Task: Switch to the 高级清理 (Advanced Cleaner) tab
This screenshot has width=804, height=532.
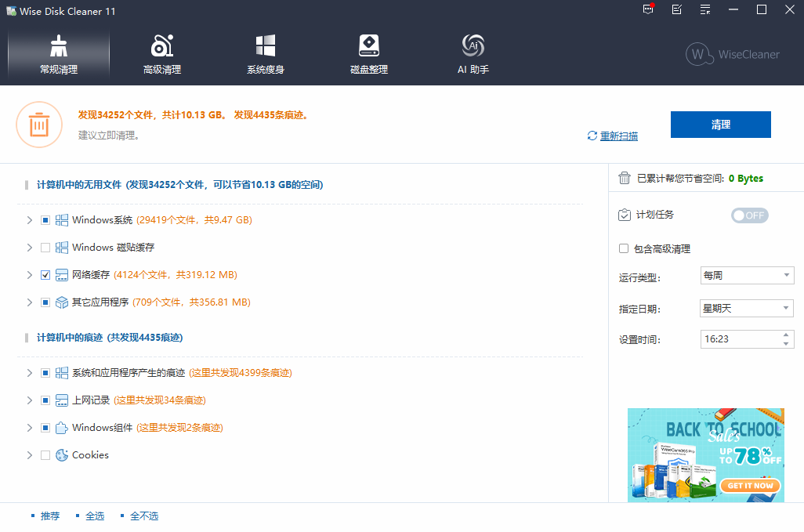Action: [161, 53]
